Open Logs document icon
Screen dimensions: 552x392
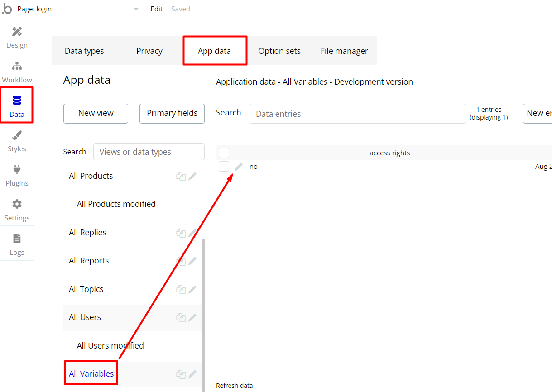(x=17, y=239)
